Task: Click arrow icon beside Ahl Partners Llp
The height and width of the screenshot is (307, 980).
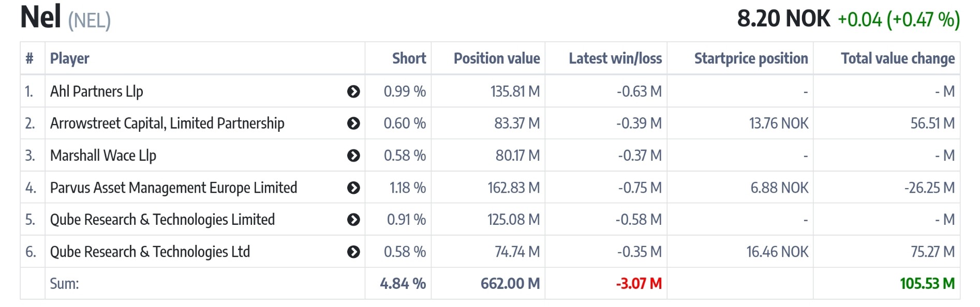Action: coord(353,91)
